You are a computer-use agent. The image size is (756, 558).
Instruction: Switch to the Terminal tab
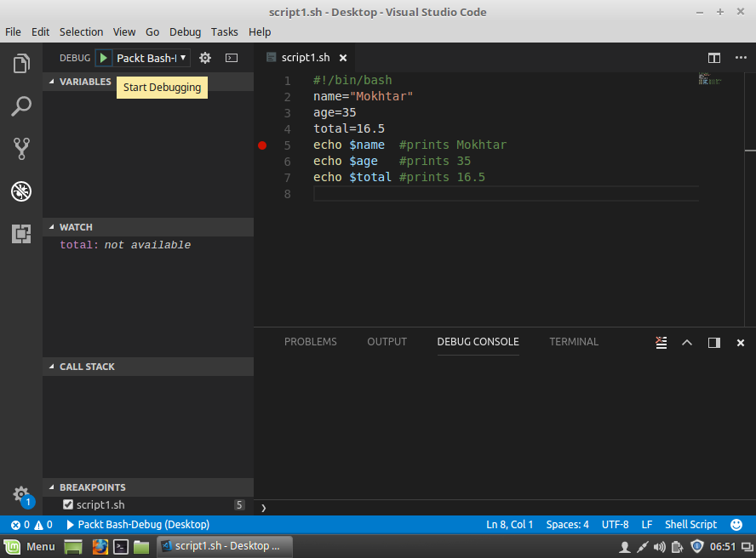coord(574,342)
